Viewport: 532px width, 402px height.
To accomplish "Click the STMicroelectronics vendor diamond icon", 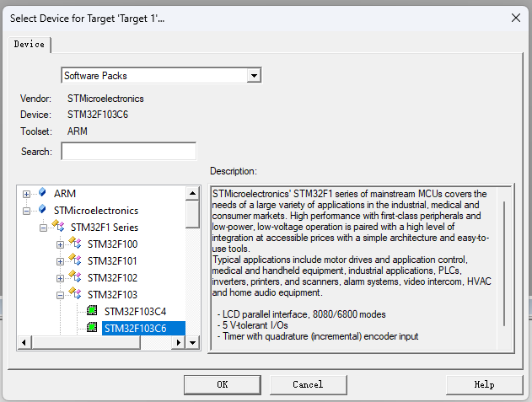I will pos(42,211).
